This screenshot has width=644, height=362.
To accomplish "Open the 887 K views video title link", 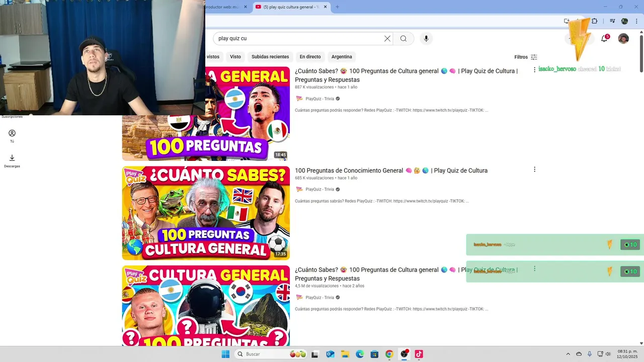I will [x=406, y=75].
